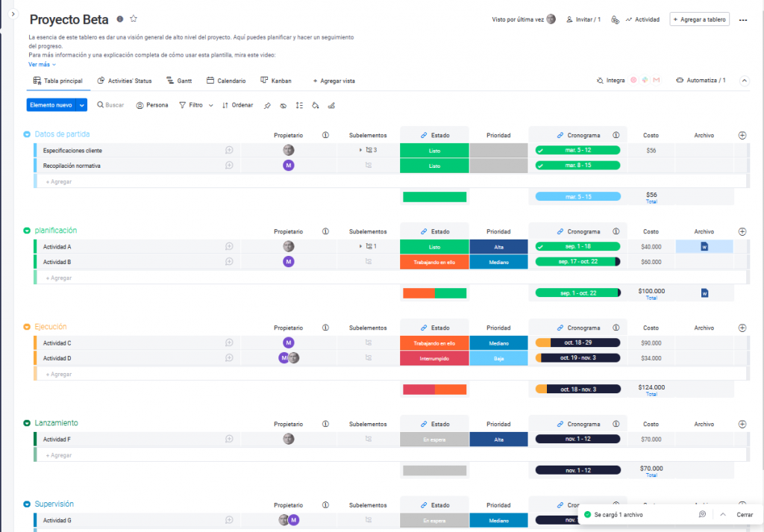The image size is (764, 532).
Task: Toggle hidden columns with the eye icon
Action: tap(284, 105)
